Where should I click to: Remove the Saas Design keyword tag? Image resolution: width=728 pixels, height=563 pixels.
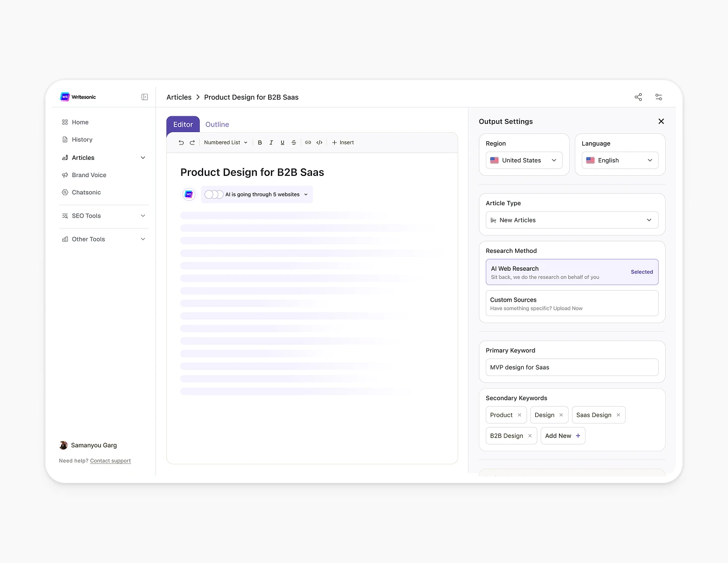point(618,415)
